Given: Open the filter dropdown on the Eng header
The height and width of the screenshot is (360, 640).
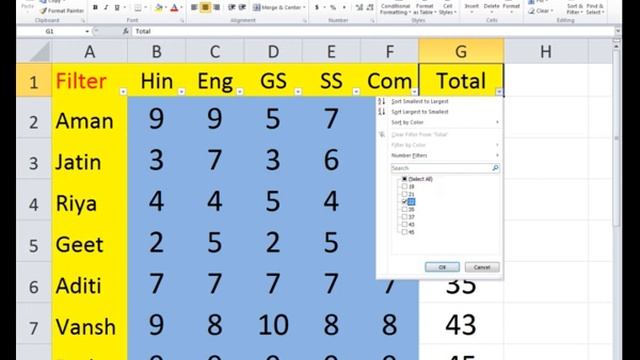Looking at the screenshot, I should [x=240, y=92].
